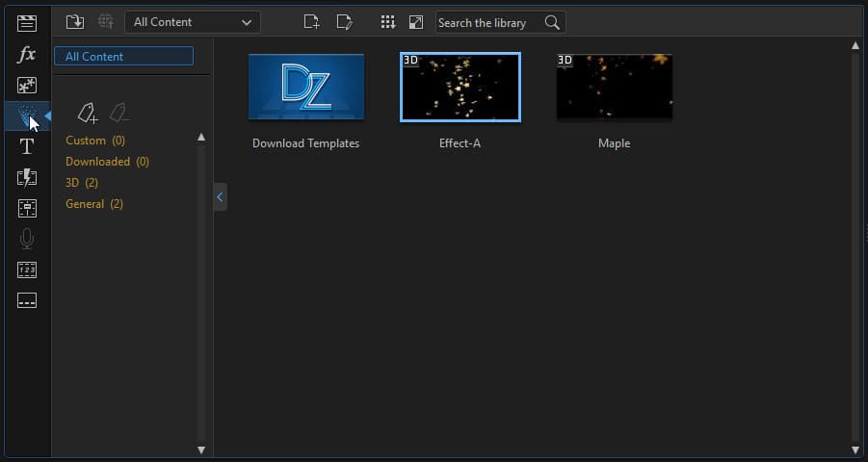Modify the selected particle template
868x462 pixels.
click(x=344, y=22)
